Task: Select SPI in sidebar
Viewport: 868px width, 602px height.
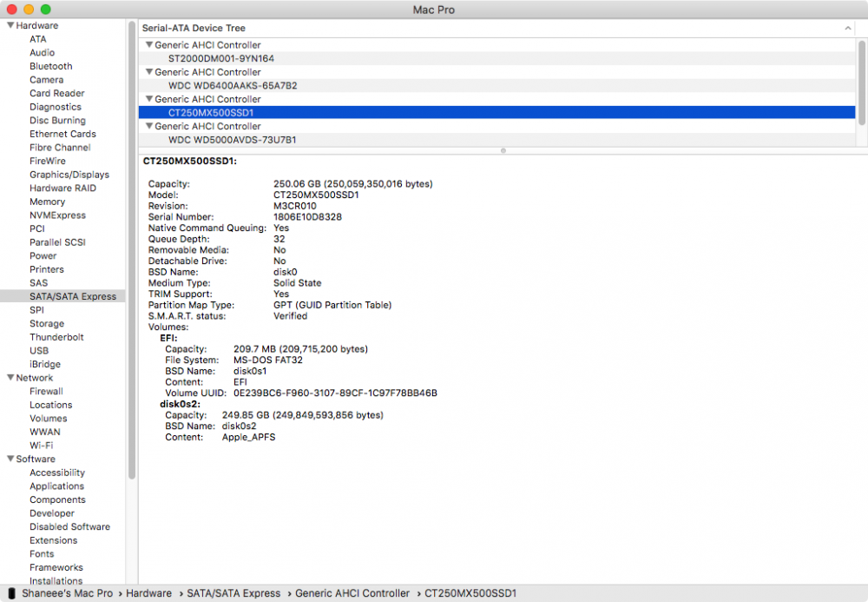Action: coord(36,310)
